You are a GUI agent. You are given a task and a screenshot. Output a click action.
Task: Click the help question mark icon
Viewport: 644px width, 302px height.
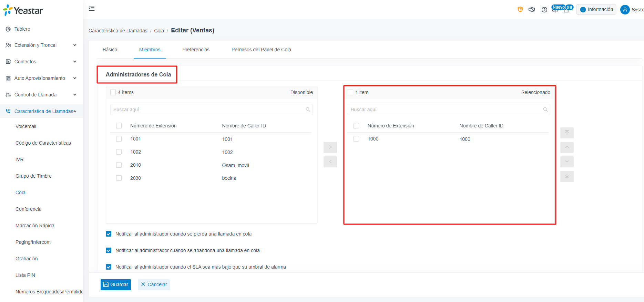[x=544, y=10]
